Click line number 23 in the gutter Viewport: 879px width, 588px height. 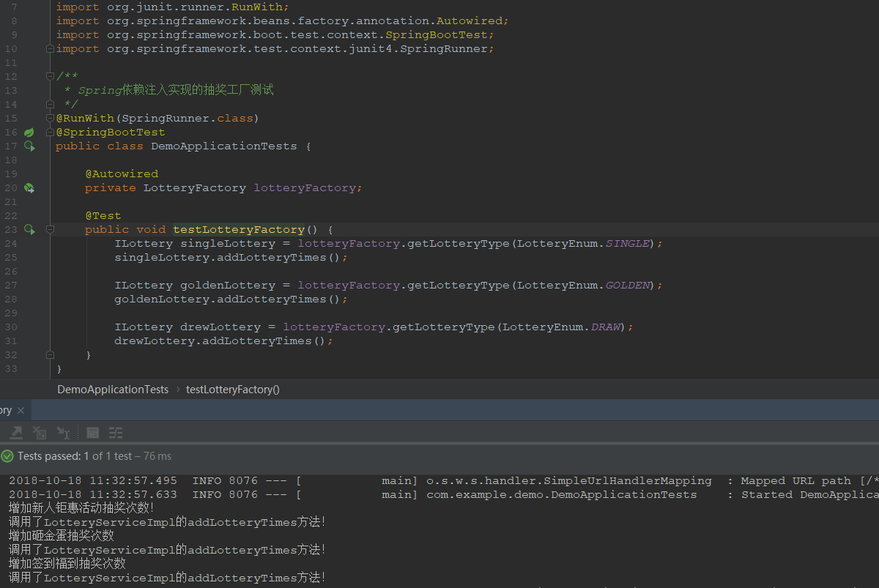10,230
